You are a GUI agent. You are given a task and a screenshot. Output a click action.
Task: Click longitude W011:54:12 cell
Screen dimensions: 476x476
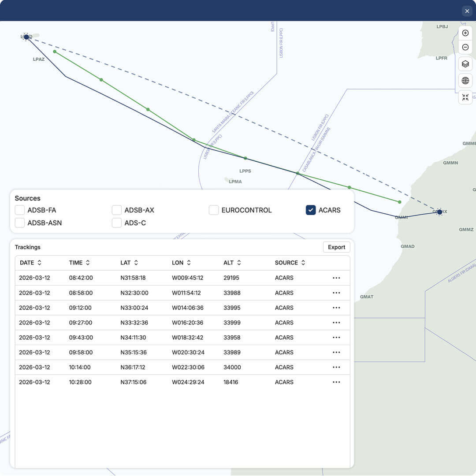tap(187, 293)
